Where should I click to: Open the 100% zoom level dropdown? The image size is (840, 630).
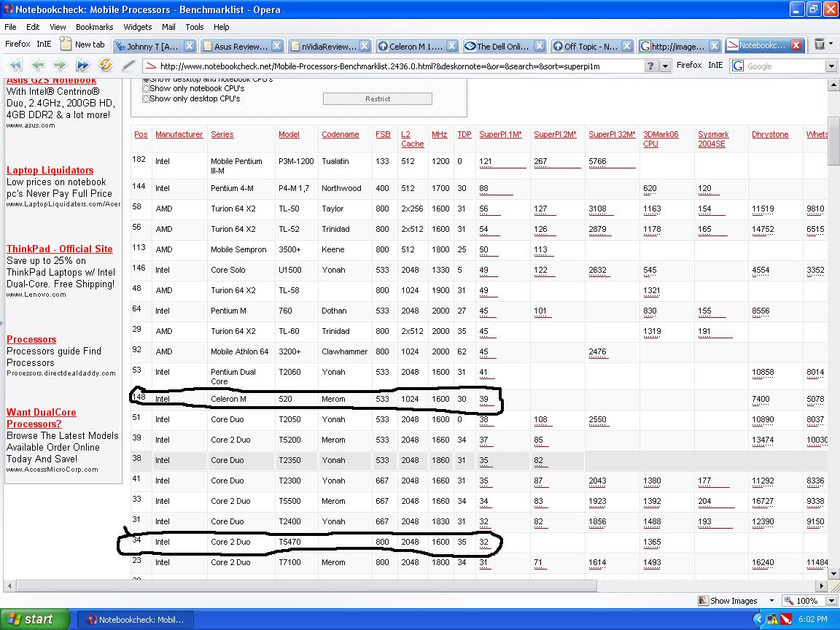point(831,601)
